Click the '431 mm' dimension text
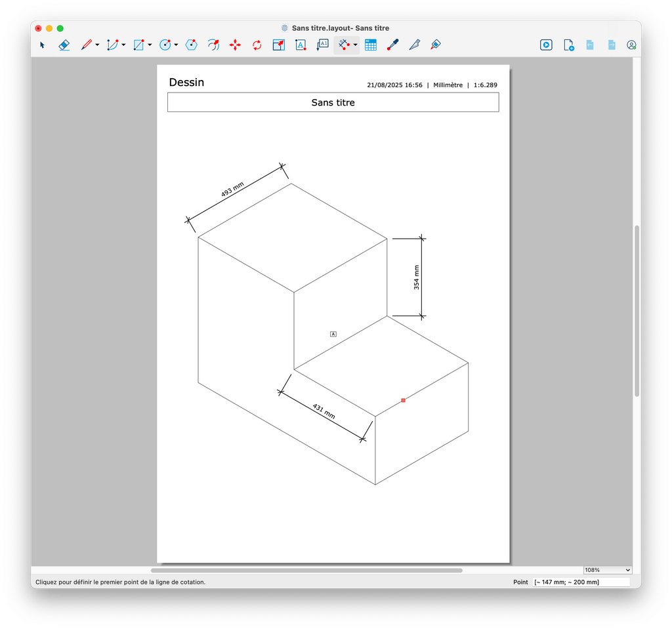Viewport: 672px width, 629px height. point(324,411)
